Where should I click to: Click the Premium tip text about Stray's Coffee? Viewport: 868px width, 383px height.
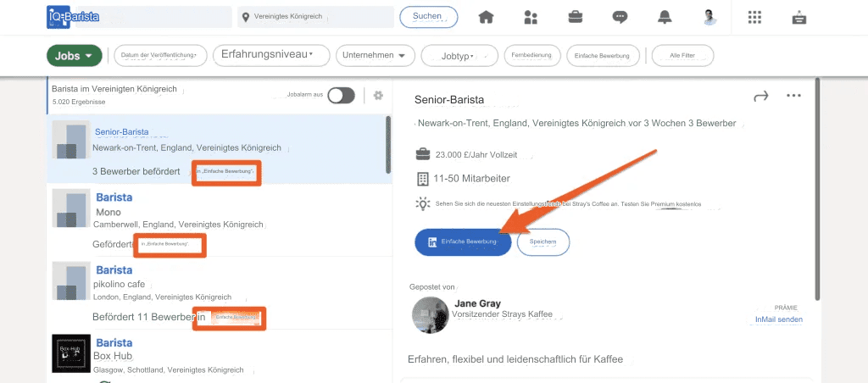pos(569,204)
